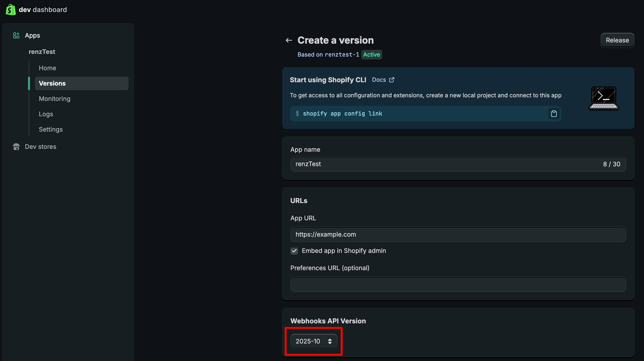Open the Home section in sidebar
The height and width of the screenshot is (361, 644).
[47, 68]
